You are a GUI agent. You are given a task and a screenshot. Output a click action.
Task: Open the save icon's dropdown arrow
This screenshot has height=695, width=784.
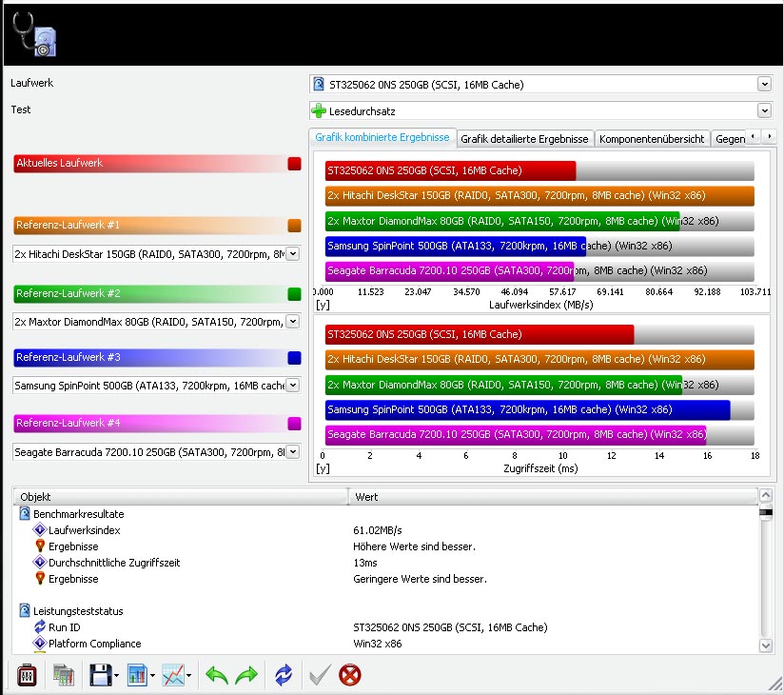116,676
